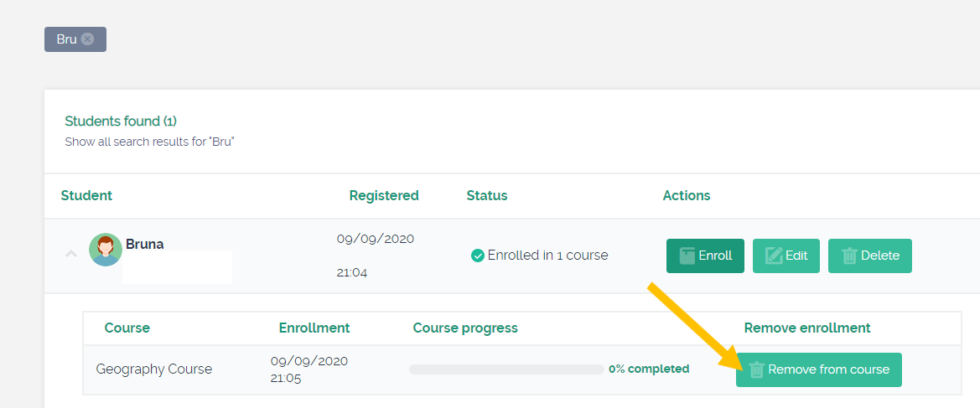The image size is (980, 408).
Task: Click the Course progress column header
Action: [465, 328]
